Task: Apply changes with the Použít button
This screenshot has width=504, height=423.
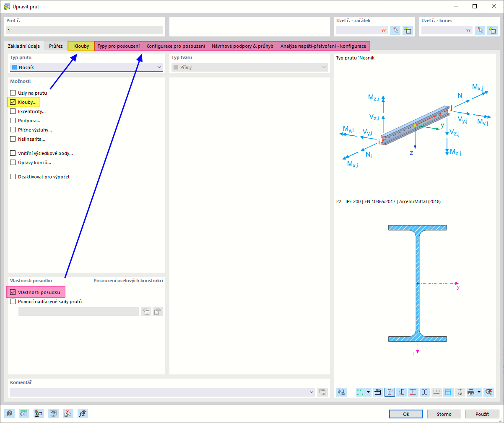Action: pos(482,414)
